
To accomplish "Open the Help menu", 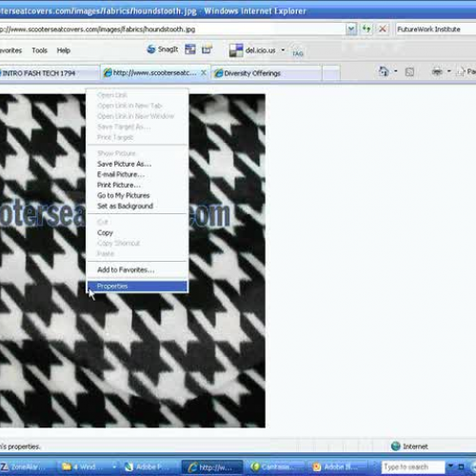I will tap(64, 50).
